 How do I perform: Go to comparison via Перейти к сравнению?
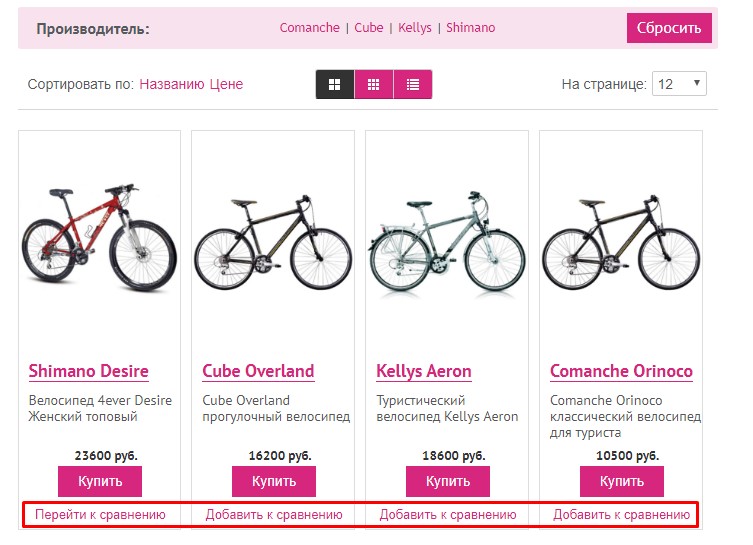tap(100, 515)
